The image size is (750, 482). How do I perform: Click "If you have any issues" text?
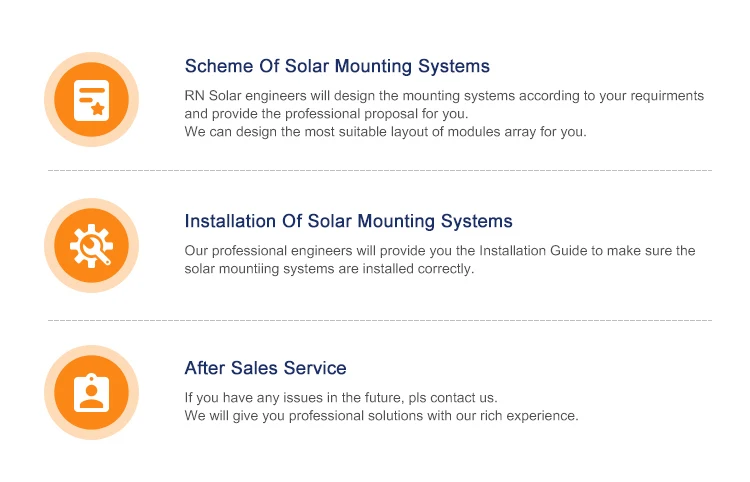[x=252, y=397]
